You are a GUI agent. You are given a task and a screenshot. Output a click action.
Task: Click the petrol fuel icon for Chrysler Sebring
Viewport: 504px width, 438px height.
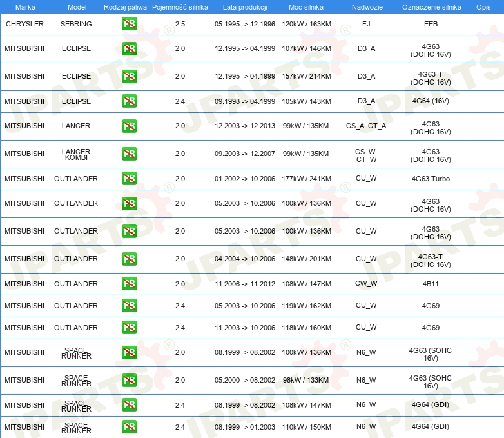[129, 23]
